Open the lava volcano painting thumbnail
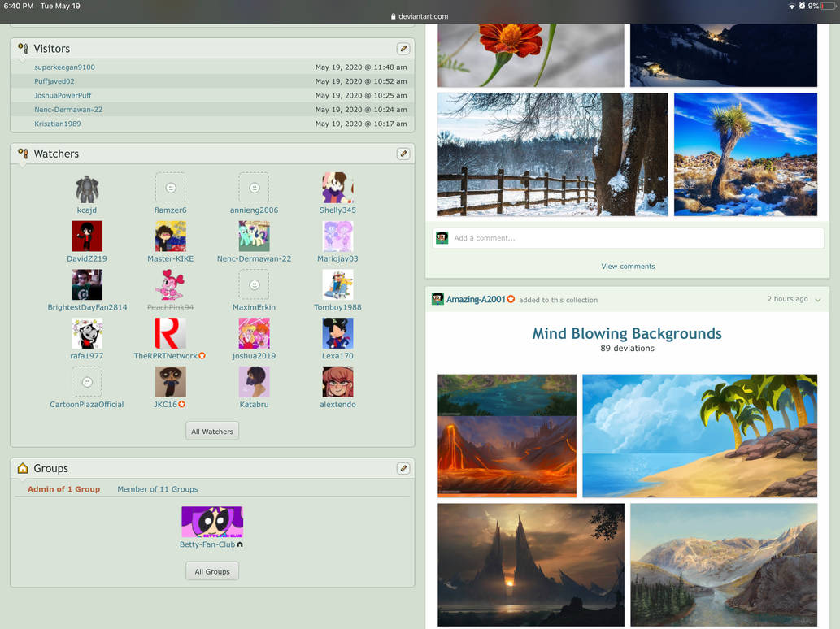840x629 pixels. 507,436
